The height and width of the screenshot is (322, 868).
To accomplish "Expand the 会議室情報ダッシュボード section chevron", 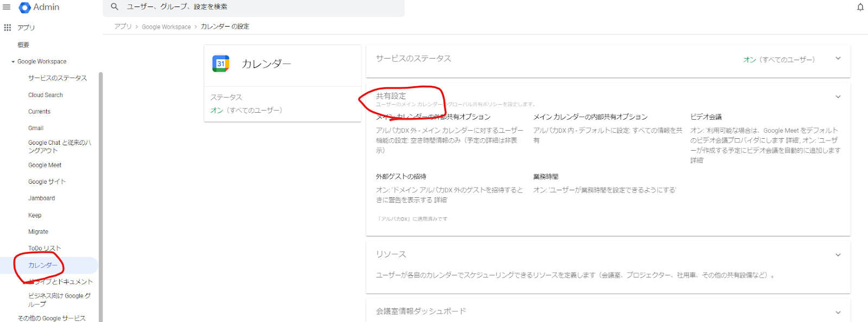I will [838, 312].
